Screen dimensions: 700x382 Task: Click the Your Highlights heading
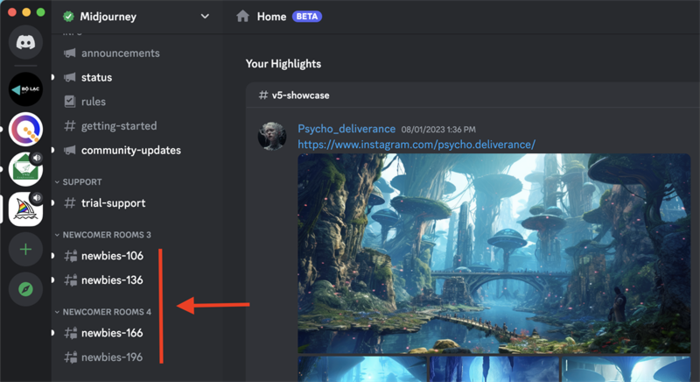[283, 64]
